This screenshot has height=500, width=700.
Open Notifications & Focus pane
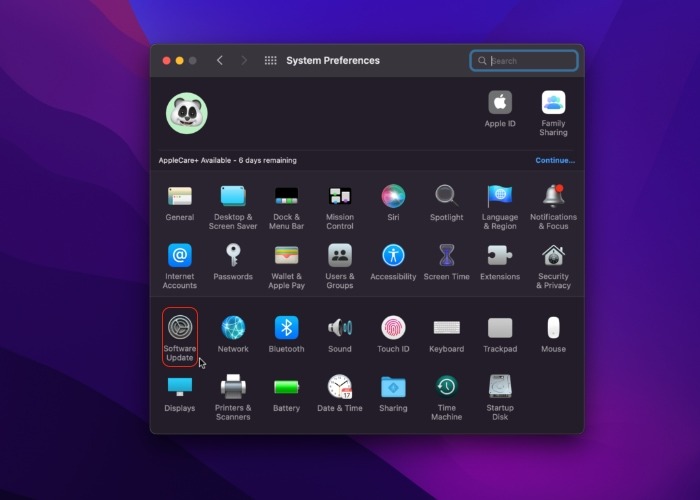click(554, 207)
